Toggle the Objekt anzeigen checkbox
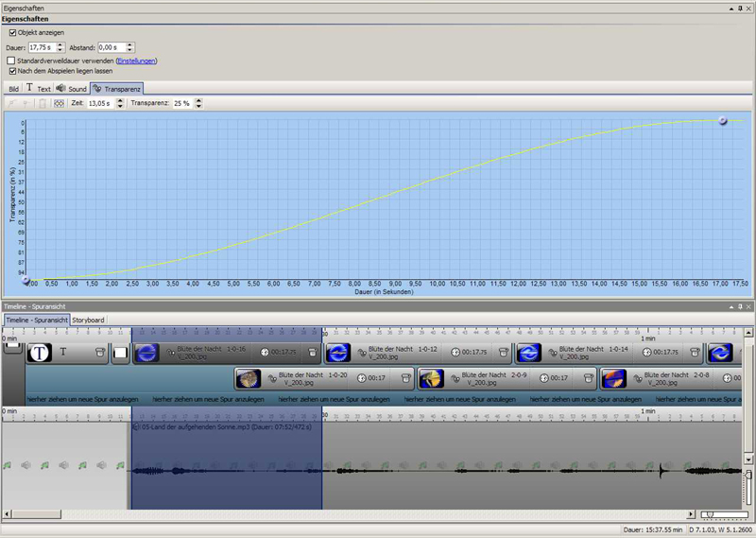The height and width of the screenshot is (538, 756). [x=13, y=32]
